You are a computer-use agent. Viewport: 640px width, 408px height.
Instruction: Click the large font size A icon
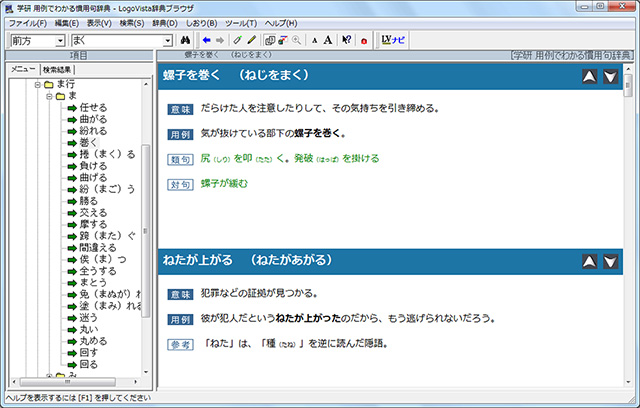tap(327, 40)
